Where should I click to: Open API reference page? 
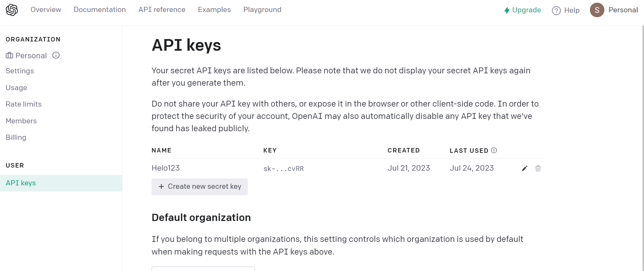click(x=162, y=10)
